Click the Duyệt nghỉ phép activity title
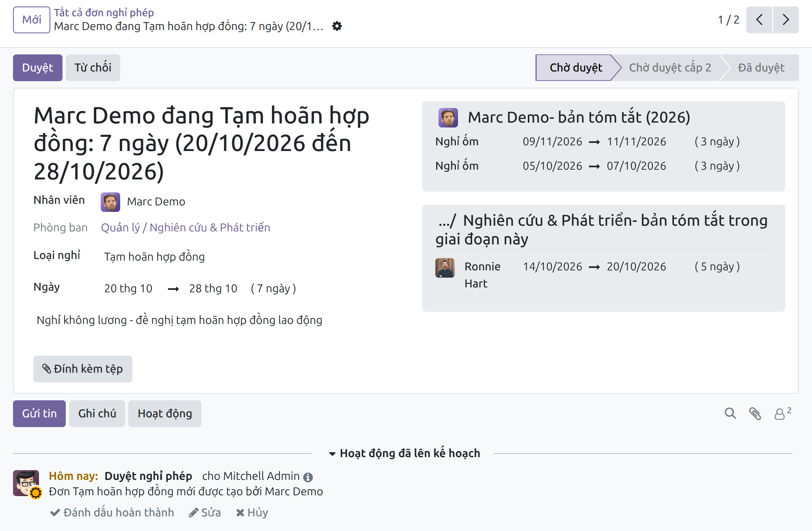Screen dimensions: 812x531 (x=148, y=476)
